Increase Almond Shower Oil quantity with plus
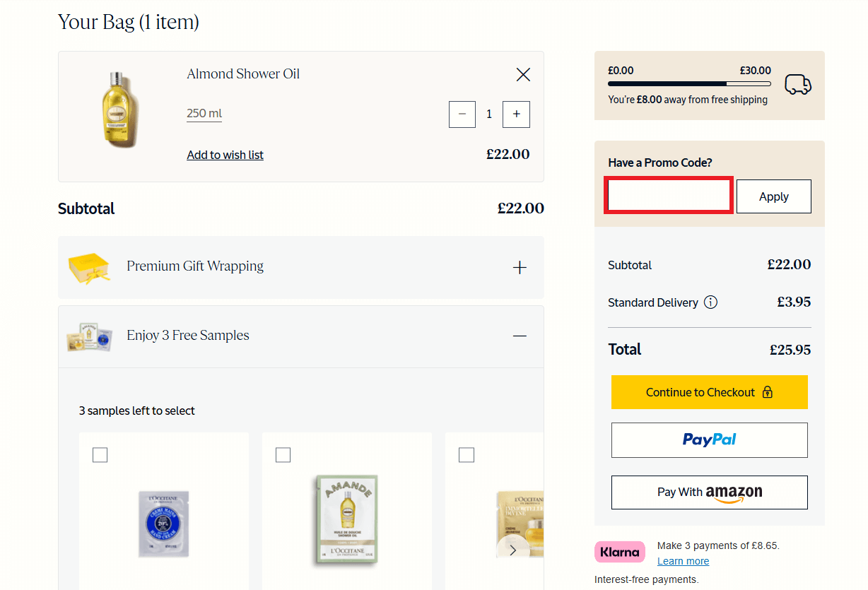This screenshot has height=590, width=868. point(516,114)
